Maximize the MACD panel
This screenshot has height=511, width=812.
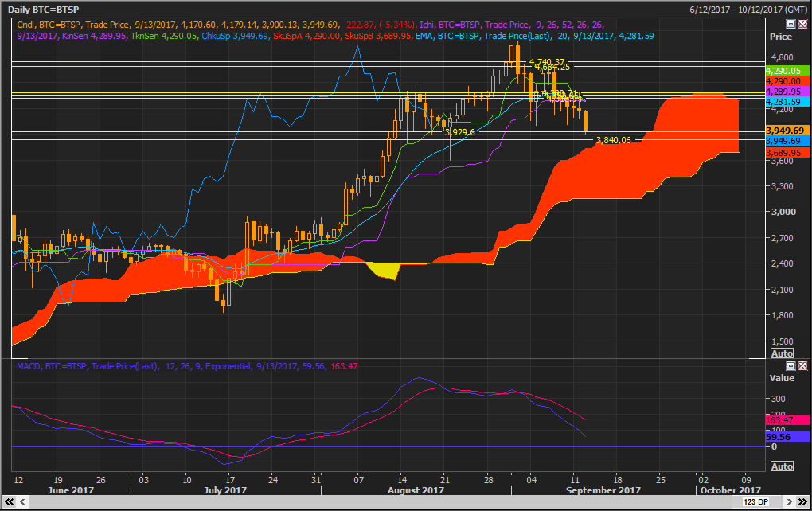791,366
